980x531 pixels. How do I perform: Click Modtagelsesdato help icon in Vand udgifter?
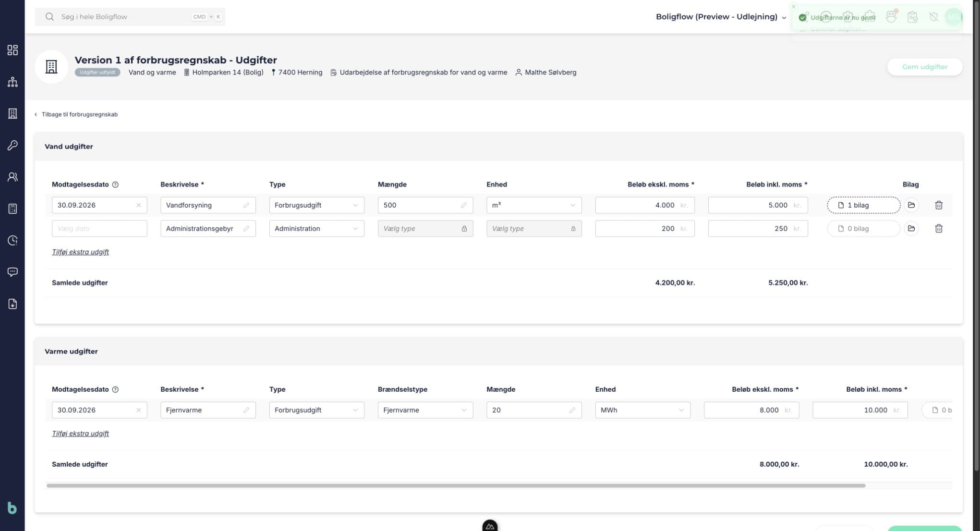click(115, 185)
